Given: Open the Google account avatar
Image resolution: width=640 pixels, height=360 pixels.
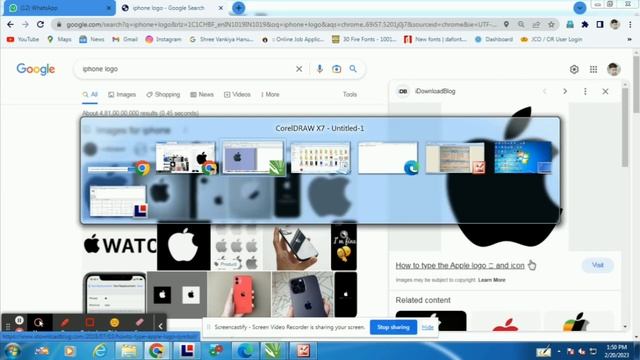Looking at the screenshot, I should point(613,69).
